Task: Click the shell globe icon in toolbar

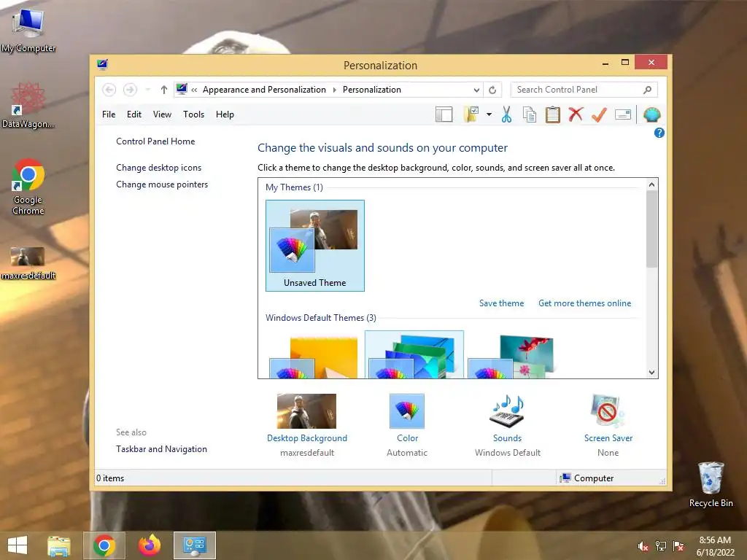Action: coord(651,114)
